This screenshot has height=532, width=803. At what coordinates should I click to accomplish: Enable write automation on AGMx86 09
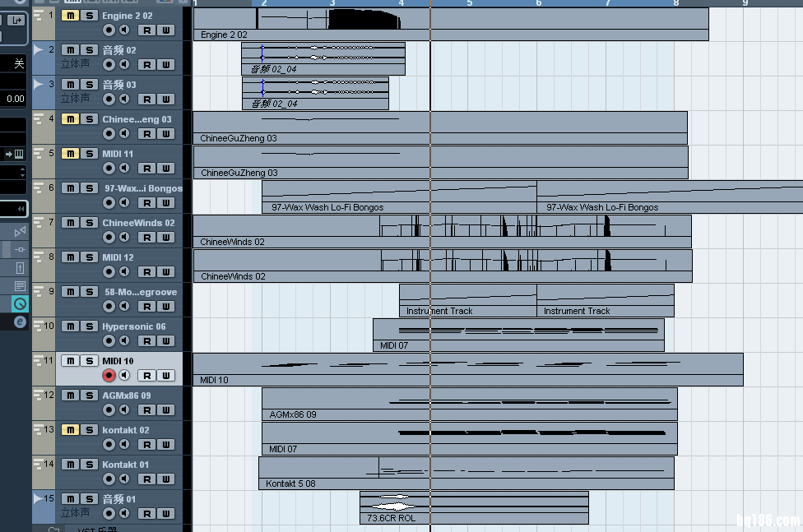click(166, 410)
